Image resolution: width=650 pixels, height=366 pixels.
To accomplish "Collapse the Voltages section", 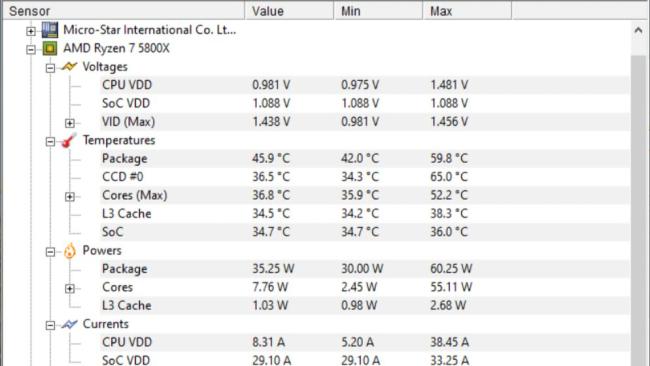I will [50, 68].
